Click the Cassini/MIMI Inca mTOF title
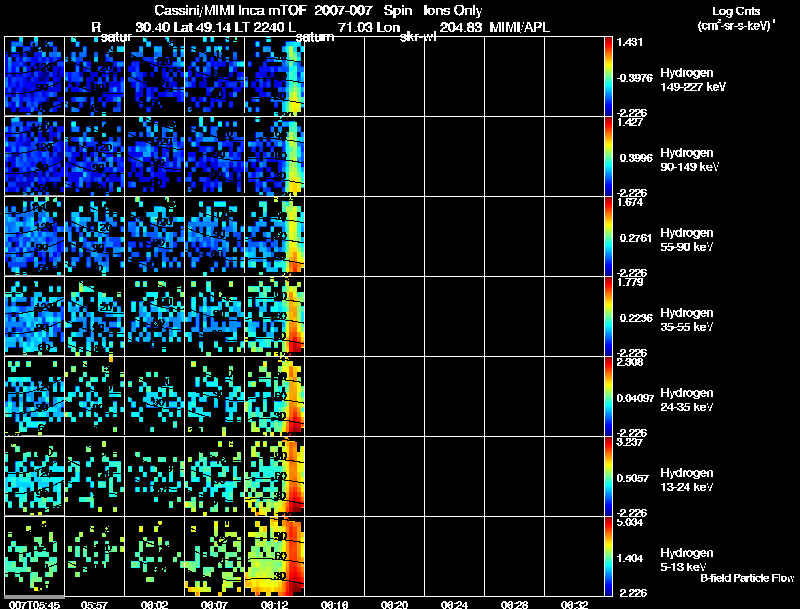This screenshot has width=800, height=609. 224,11
